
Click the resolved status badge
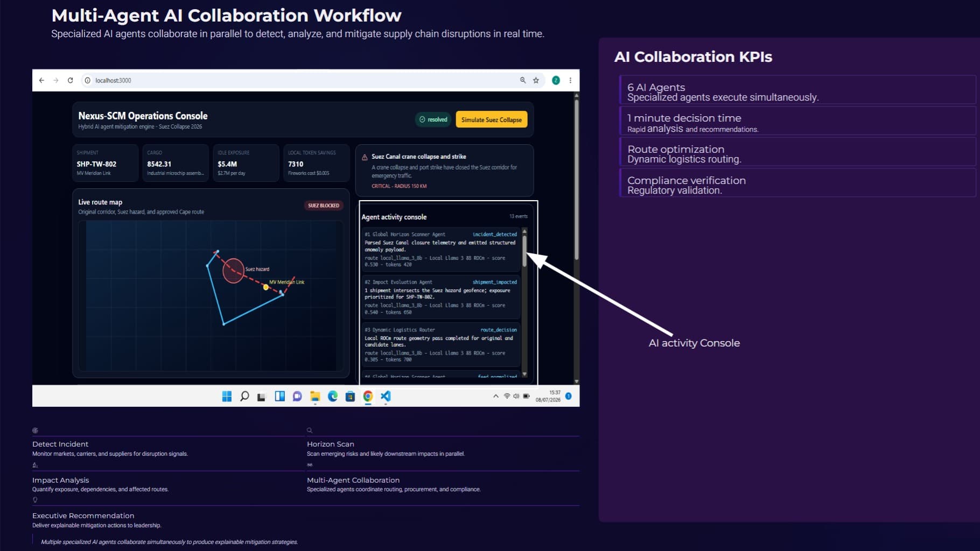click(x=433, y=119)
